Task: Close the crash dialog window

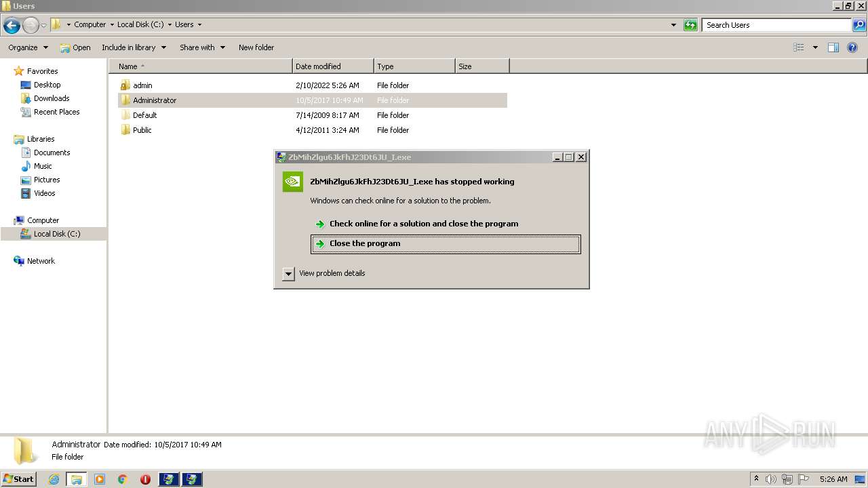Action: [581, 157]
